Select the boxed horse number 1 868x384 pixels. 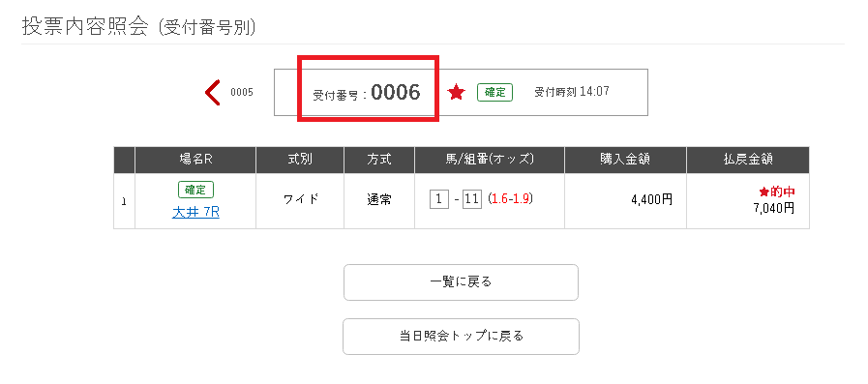coord(439,200)
